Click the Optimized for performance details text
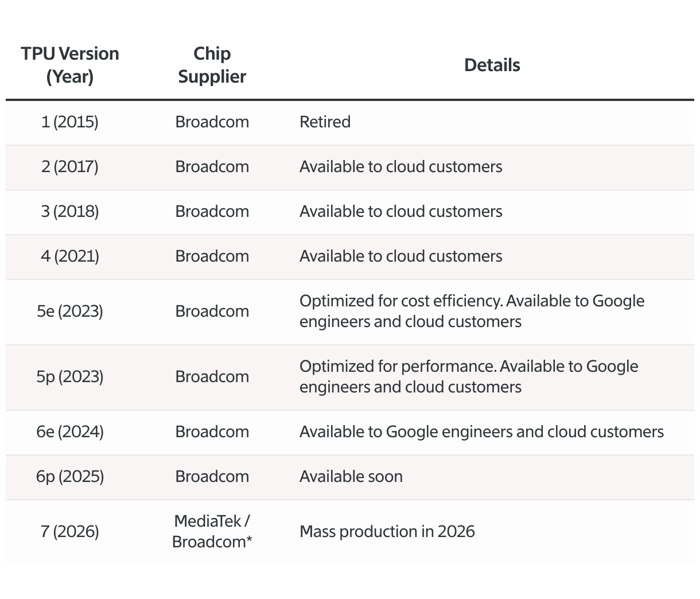Screen dimensions: 700x599 [x=468, y=376]
